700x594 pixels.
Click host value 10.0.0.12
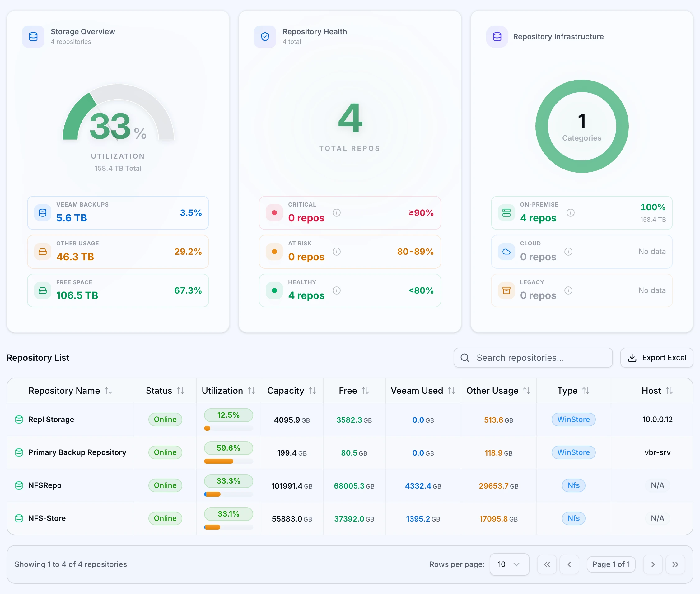pyautogui.click(x=657, y=420)
